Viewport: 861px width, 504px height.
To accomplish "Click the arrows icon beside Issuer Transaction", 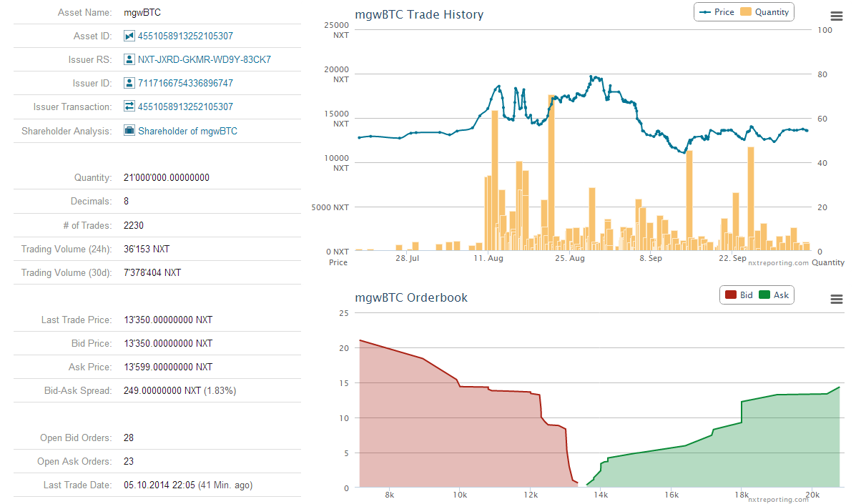I will (129, 107).
